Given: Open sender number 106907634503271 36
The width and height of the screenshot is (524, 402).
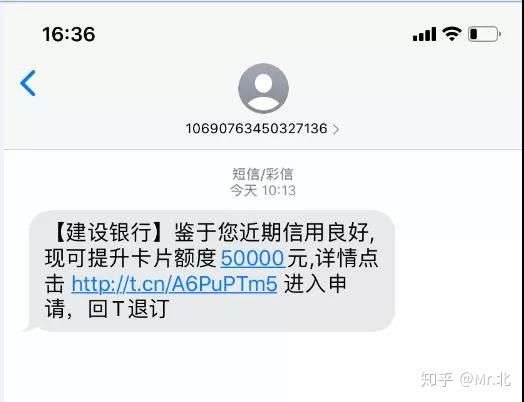Looking at the screenshot, I should click(x=256, y=128).
